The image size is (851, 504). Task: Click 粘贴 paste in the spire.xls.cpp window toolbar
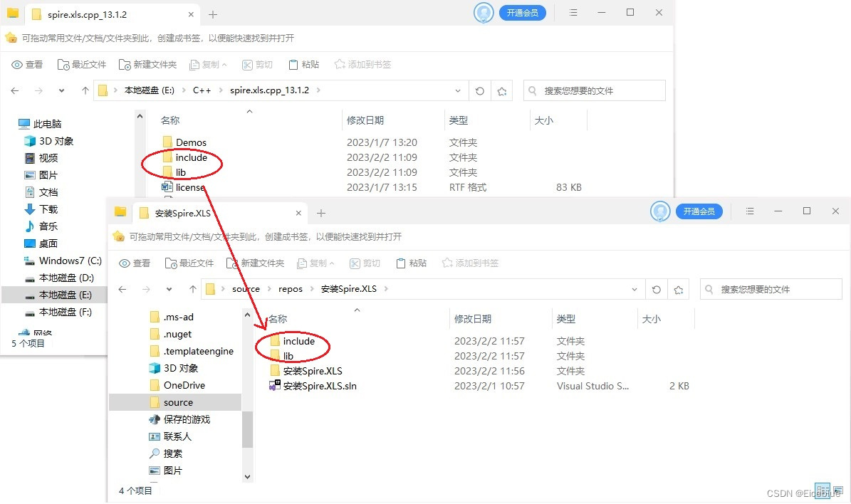[303, 65]
